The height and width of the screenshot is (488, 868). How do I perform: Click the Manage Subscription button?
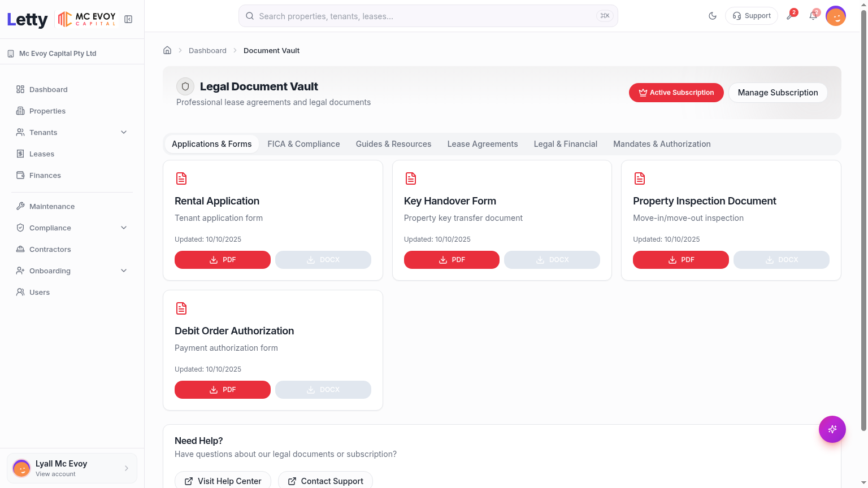778,93
